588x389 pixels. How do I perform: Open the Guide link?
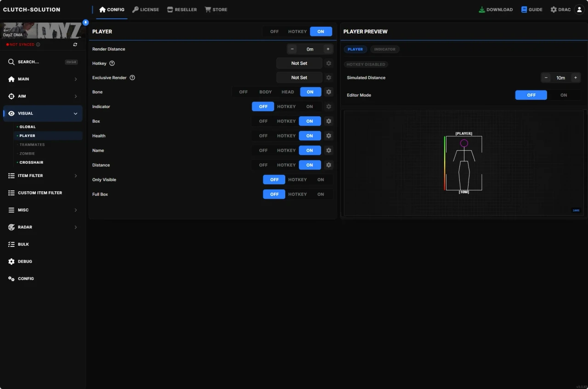(x=531, y=10)
